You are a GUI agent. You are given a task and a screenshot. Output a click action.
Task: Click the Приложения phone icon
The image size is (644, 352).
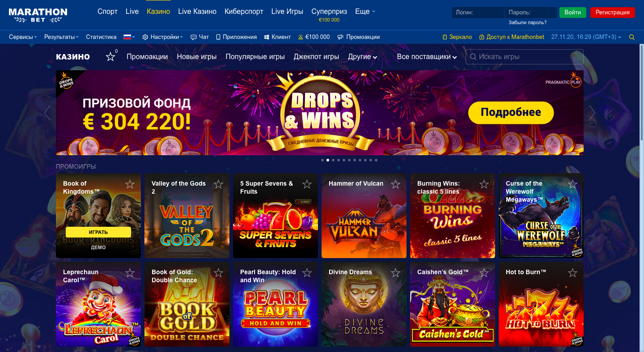(218, 37)
